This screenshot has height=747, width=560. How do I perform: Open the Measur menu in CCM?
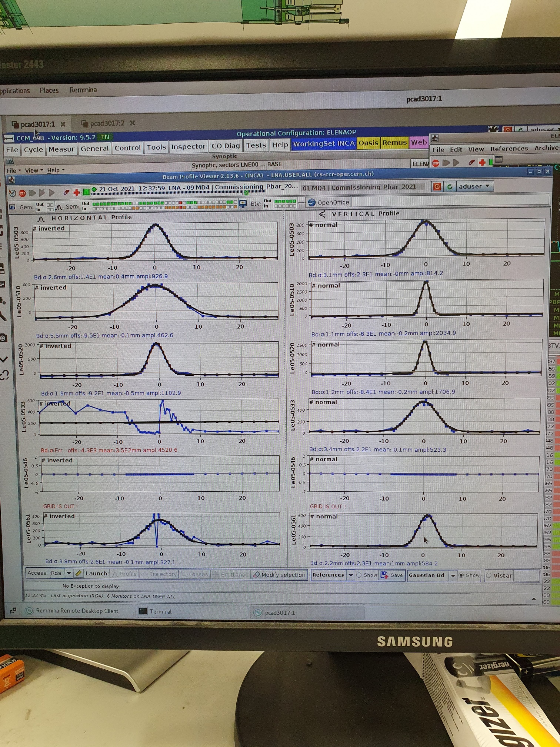point(61,149)
